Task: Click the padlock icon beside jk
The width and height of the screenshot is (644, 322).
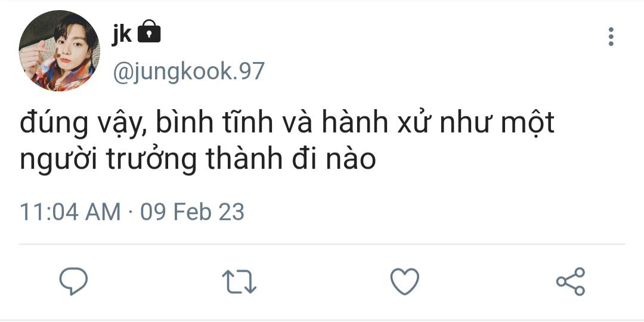Action: [x=148, y=31]
